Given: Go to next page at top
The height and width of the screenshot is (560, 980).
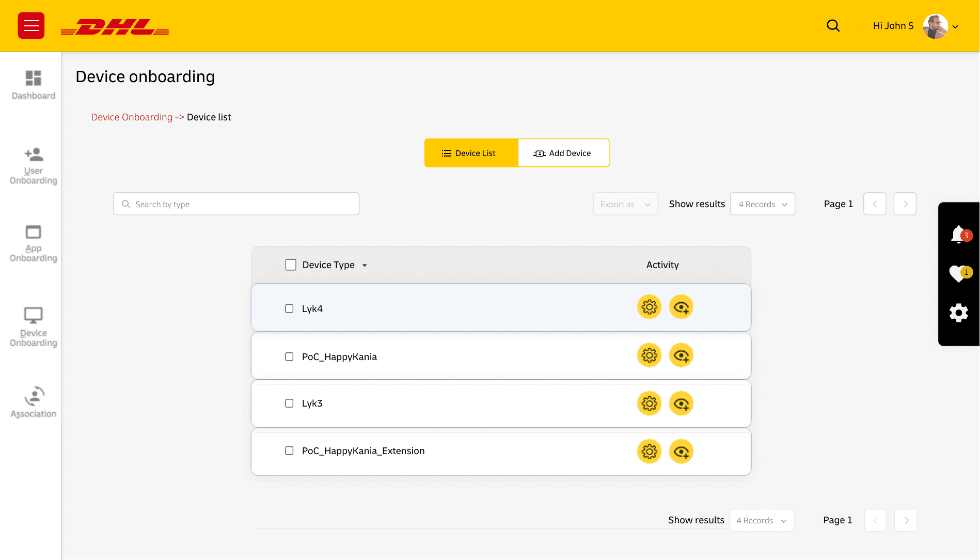Looking at the screenshot, I should pos(905,204).
